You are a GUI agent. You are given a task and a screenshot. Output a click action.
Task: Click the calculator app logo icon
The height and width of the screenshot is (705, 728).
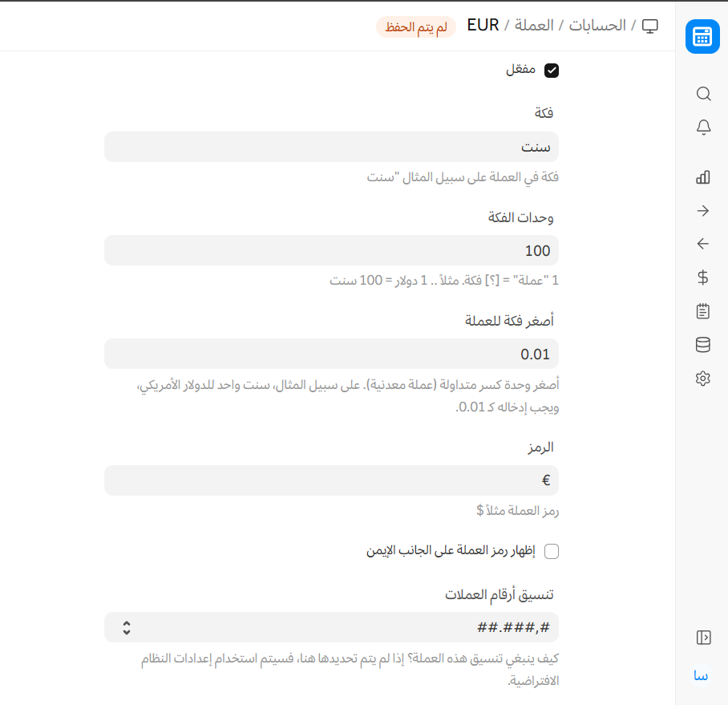pos(702,37)
